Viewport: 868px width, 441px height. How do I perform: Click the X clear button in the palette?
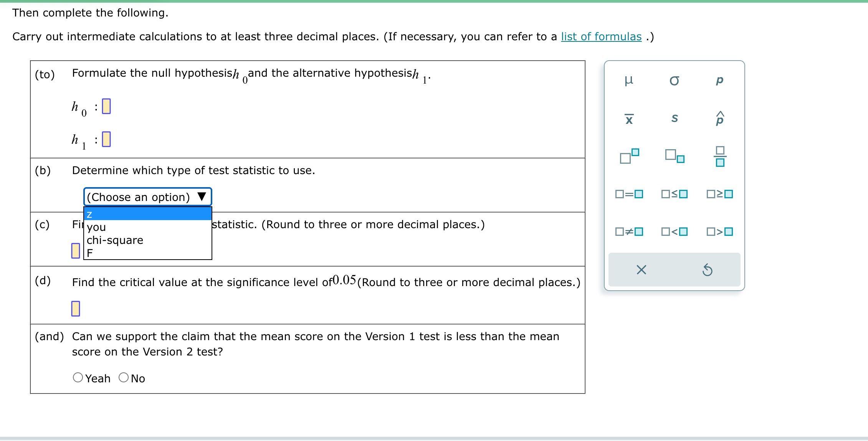point(641,270)
